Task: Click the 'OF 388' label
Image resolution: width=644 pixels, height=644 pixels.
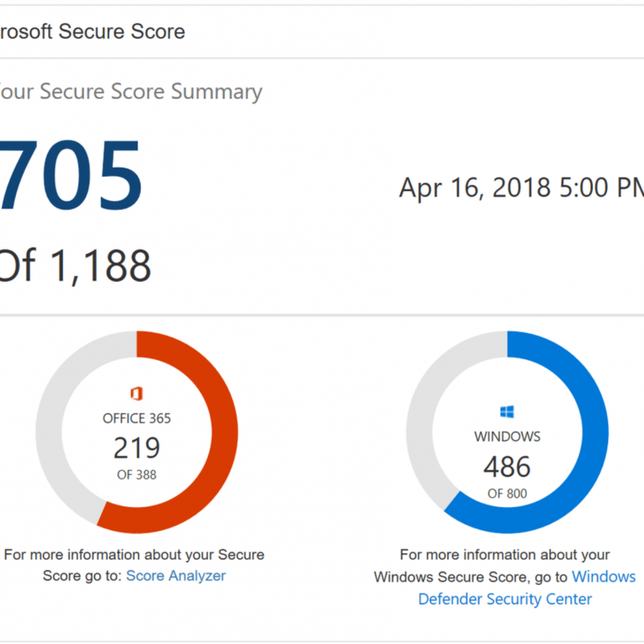Action: point(137,475)
